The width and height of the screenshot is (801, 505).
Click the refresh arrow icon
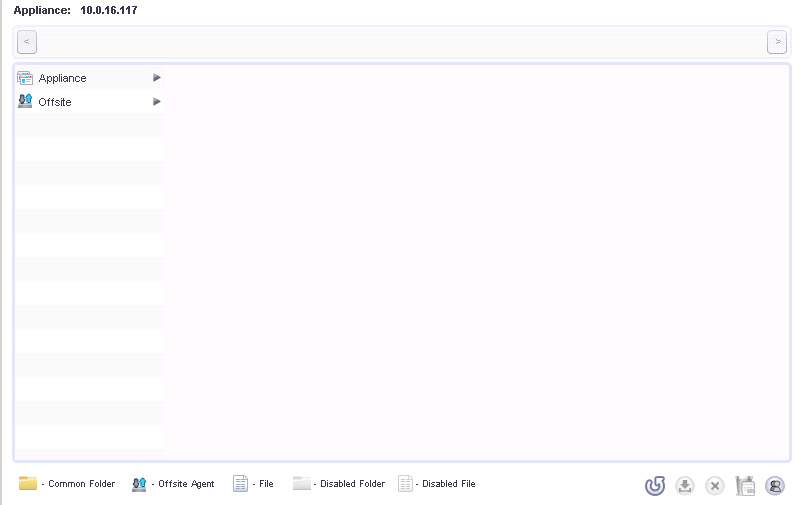[x=655, y=486]
